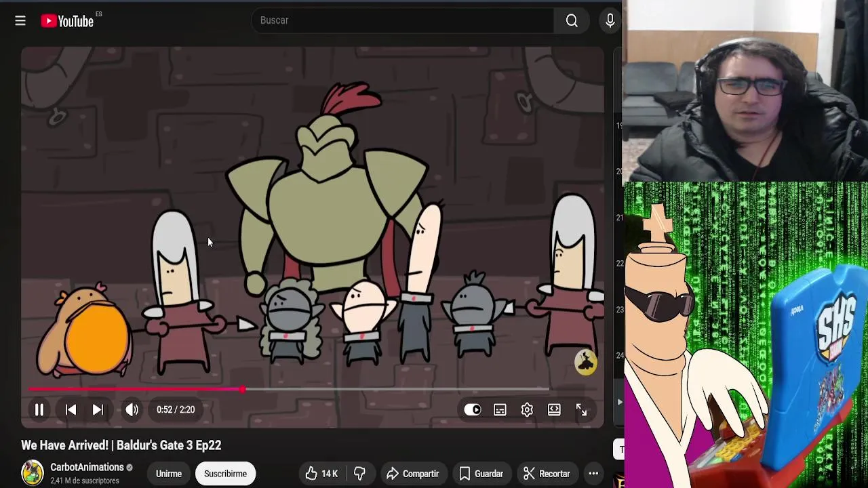Like the video with 14 K likes

[x=321, y=474]
